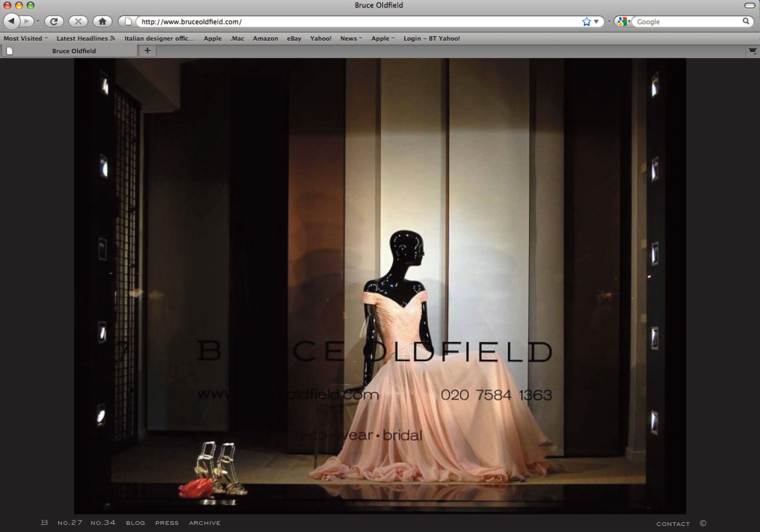Open the No.27 footer link

[x=70, y=523]
